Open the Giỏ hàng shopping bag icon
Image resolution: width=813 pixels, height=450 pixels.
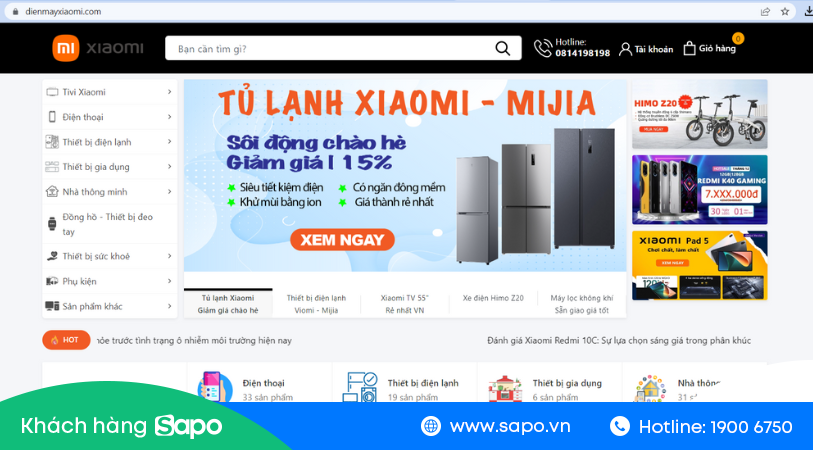click(x=689, y=49)
